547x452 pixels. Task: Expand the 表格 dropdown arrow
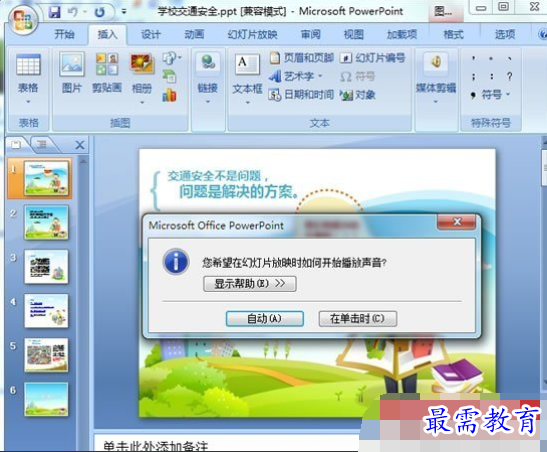28,102
